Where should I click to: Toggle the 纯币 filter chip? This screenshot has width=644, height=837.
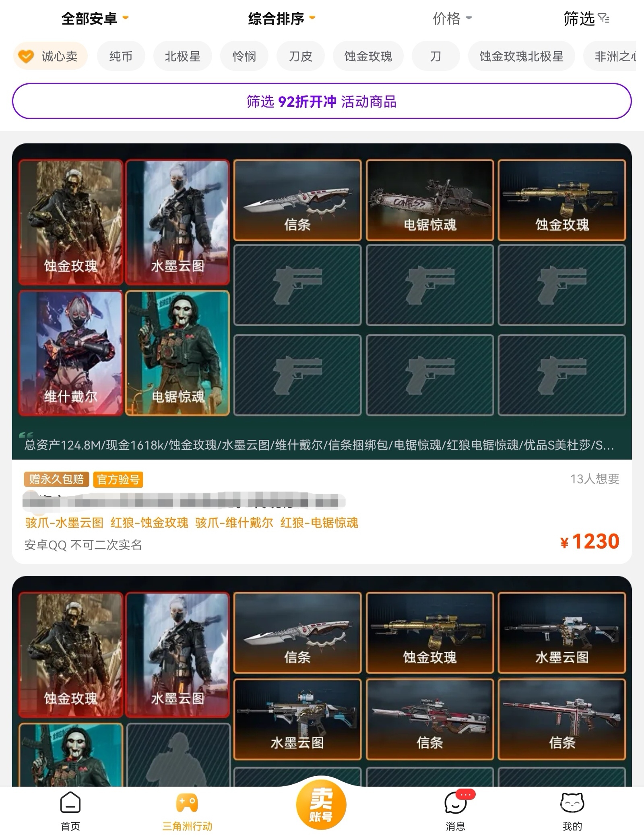tap(121, 56)
